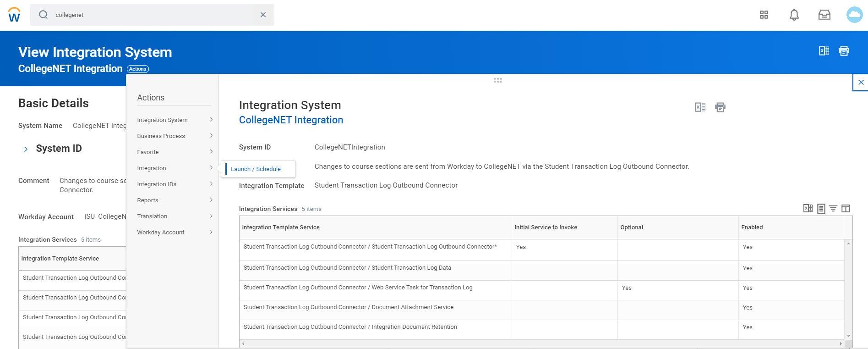Screen dimensions: 868x349
Task: Close the Actions popup panel
Action: (x=861, y=83)
